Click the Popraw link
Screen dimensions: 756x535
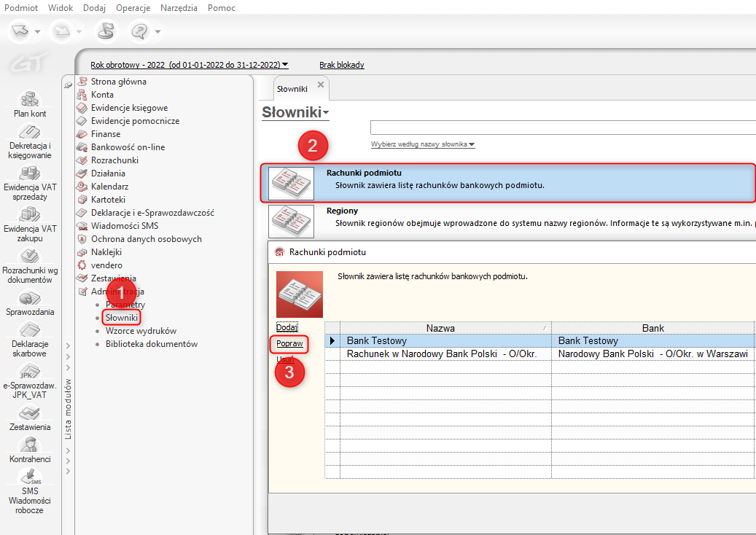[x=289, y=343]
